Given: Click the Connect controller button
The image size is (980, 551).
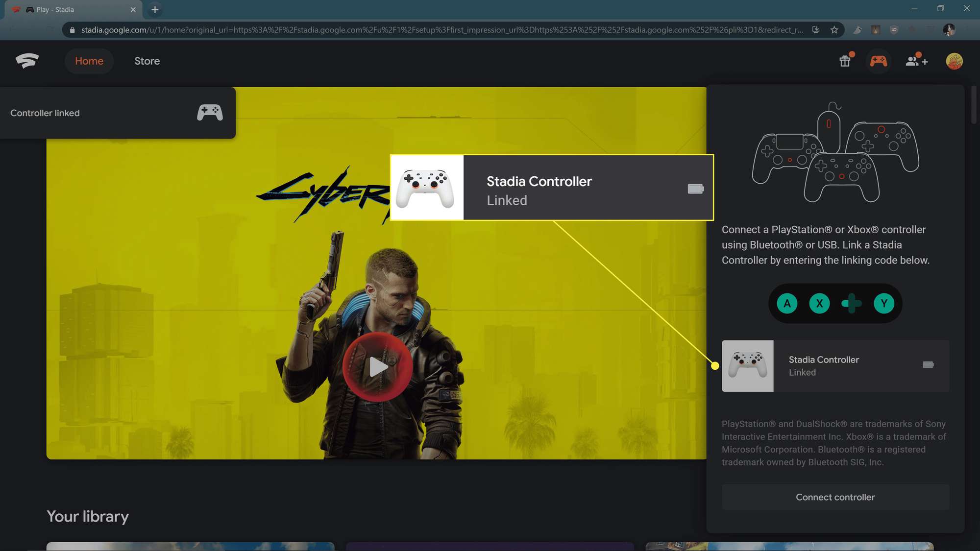Looking at the screenshot, I should point(835,497).
